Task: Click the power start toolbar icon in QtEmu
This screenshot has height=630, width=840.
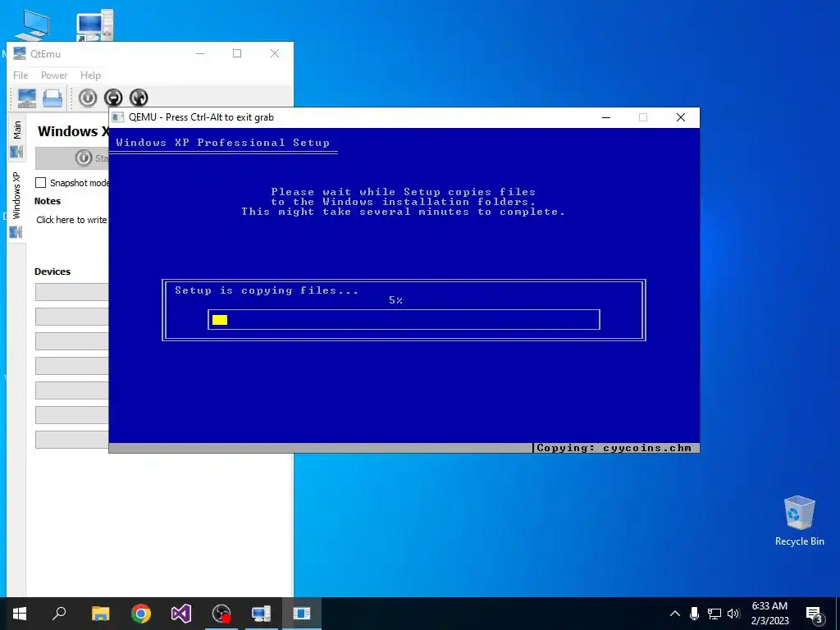Action: click(87, 98)
